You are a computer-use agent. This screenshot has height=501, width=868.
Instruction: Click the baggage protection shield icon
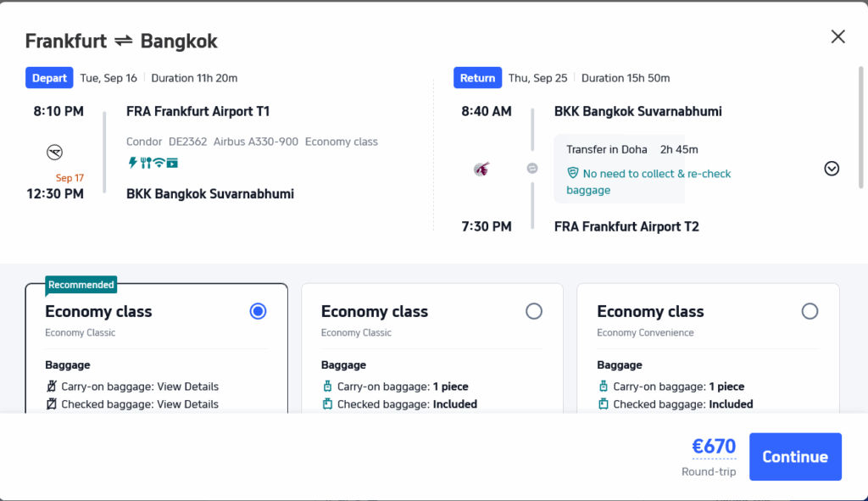point(573,173)
